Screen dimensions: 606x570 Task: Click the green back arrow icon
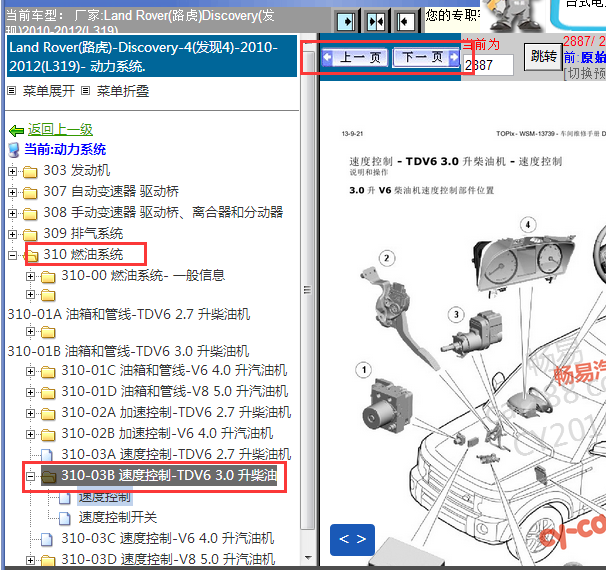pyautogui.click(x=17, y=131)
